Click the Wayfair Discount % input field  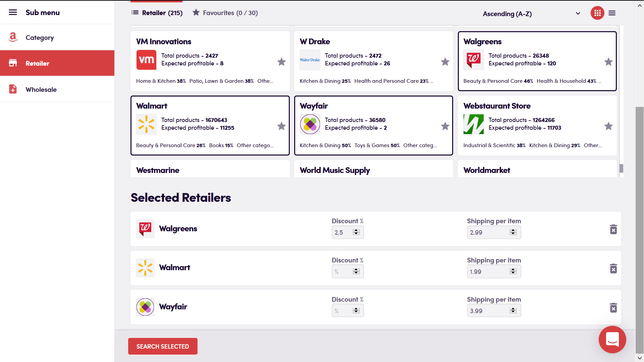click(347, 311)
